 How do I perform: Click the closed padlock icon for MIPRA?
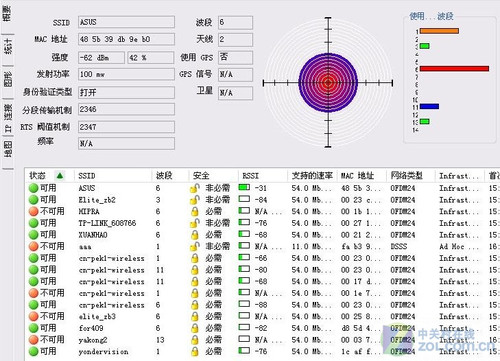tap(195, 212)
